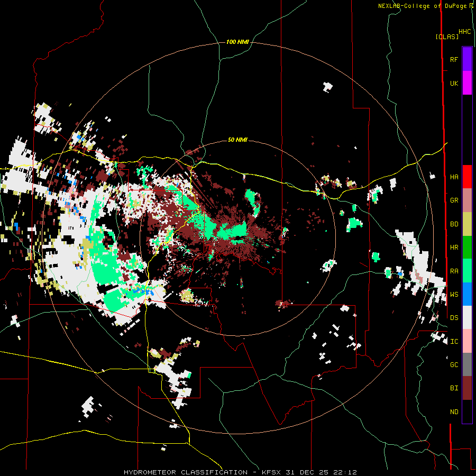Click the HA red legend swatch

pyautogui.click(x=467, y=177)
